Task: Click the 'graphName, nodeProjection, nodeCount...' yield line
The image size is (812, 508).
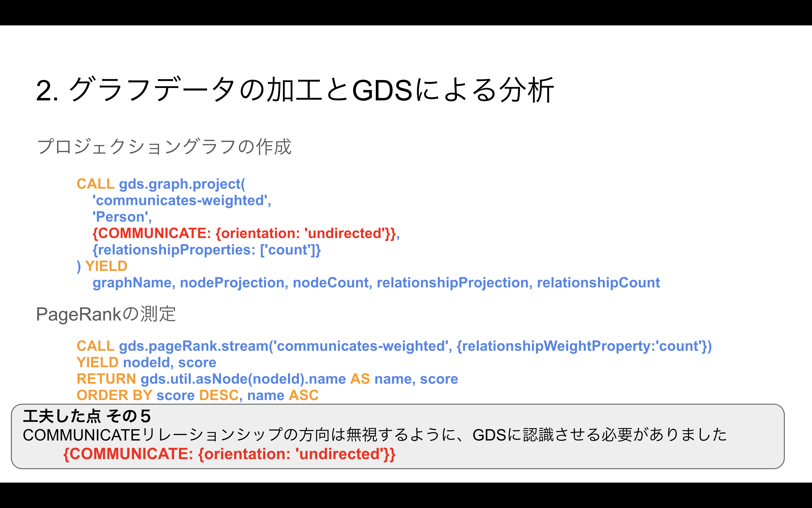Action: [x=376, y=283]
